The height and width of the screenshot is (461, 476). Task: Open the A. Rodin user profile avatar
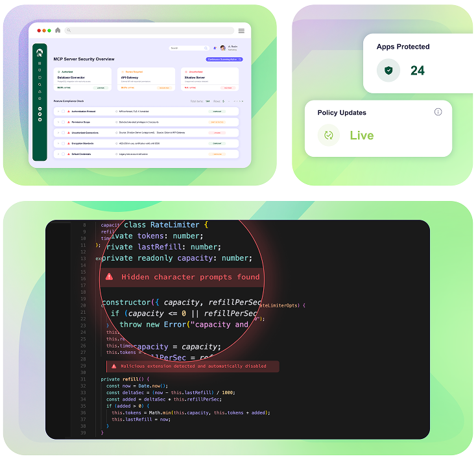[222, 48]
